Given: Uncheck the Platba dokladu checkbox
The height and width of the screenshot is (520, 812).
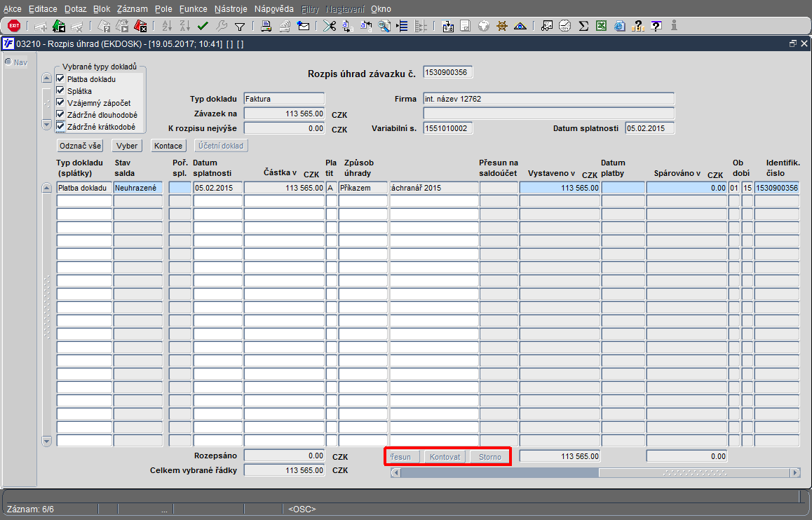Looking at the screenshot, I should [60, 78].
